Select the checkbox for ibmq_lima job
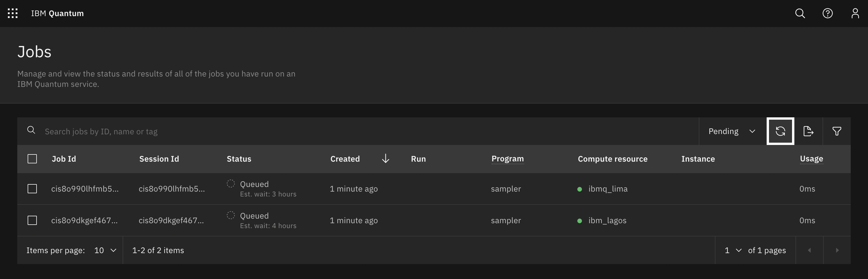Viewport: 868px width, 279px height. [32, 189]
